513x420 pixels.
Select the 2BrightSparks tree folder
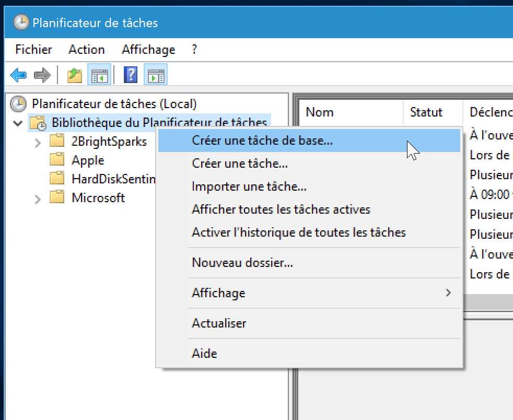(109, 142)
